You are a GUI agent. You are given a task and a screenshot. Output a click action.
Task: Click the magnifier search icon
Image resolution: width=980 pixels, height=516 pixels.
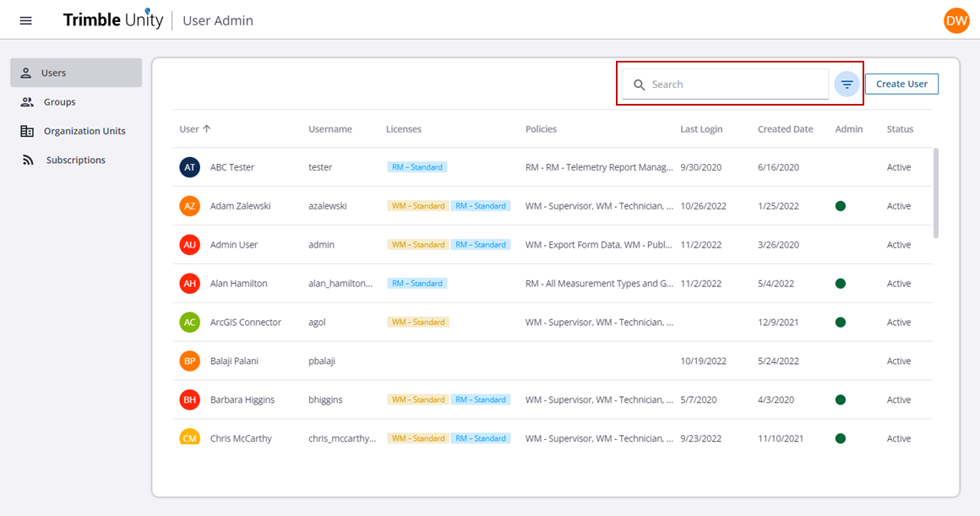click(640, 84)
